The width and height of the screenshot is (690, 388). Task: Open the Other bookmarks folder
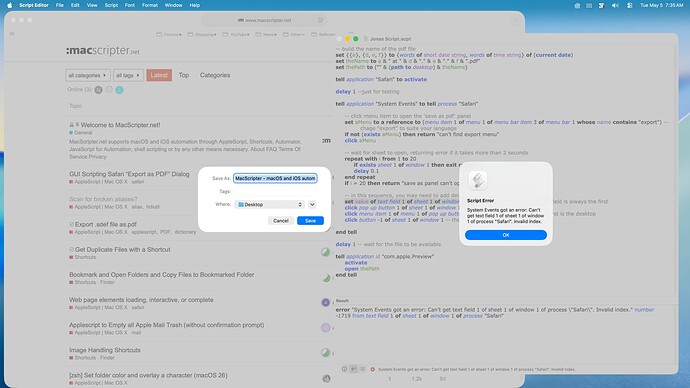tap(294, 34)
